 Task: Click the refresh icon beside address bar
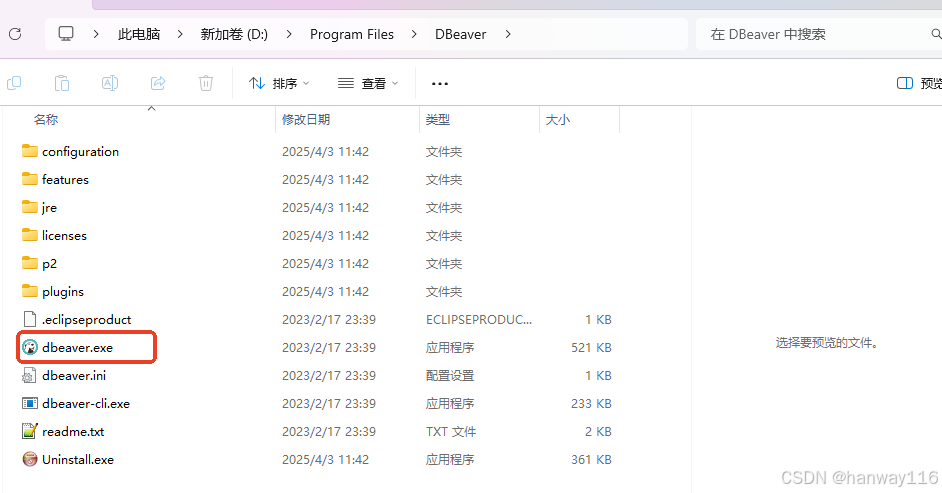tap(15, 34)
